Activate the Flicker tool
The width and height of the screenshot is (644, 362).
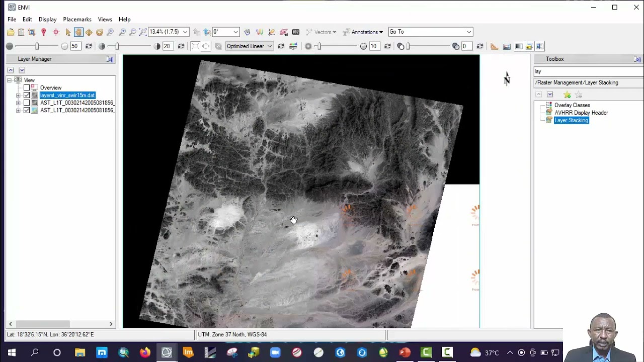point(529,46)
